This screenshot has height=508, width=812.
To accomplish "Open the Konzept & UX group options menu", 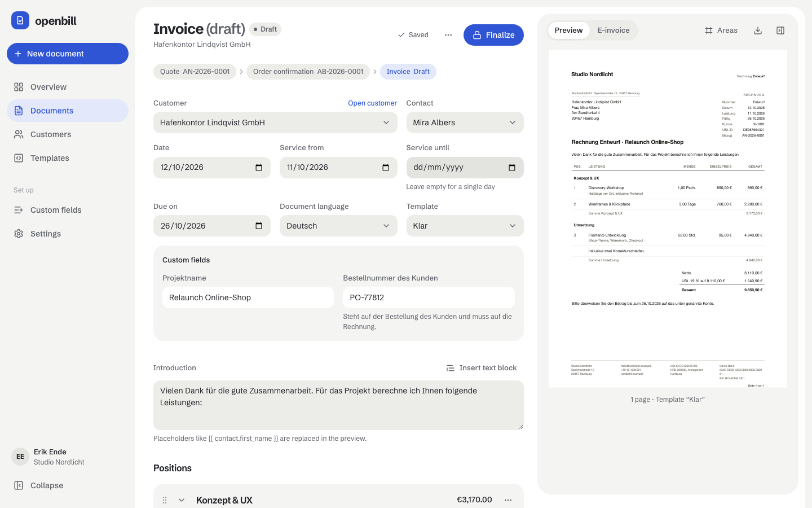I will (x=508, y=500).
